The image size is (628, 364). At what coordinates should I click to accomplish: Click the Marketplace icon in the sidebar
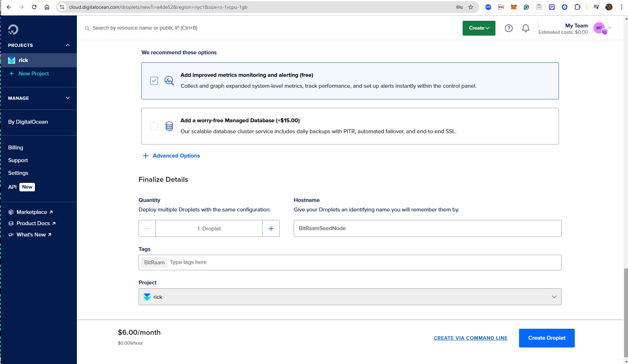(11, 212)
